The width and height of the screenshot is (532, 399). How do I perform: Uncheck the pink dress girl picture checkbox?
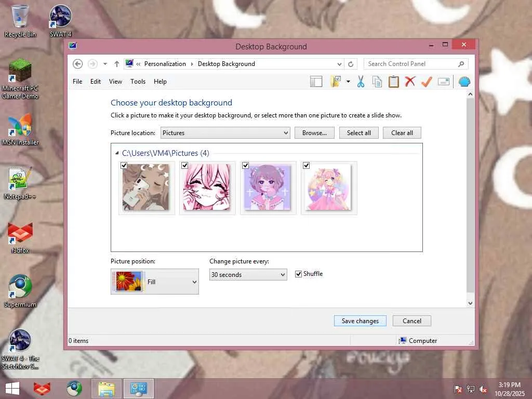click(x=306, y=165)
